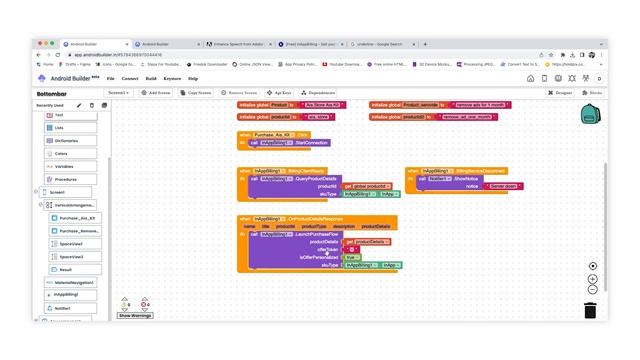The width and height of the screenshot is (640, 360).
Task: Switch to the Google Search browser tab
Action: point(382,44)
